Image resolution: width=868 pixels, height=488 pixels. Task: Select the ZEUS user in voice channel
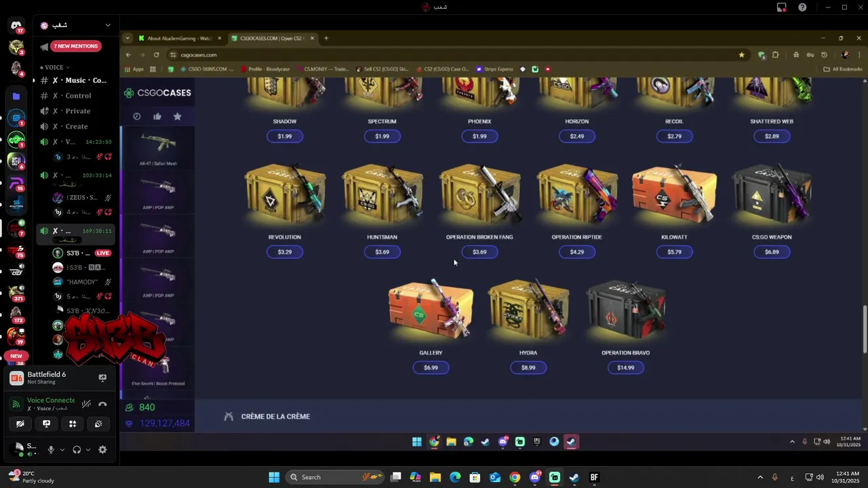[81, 198]
